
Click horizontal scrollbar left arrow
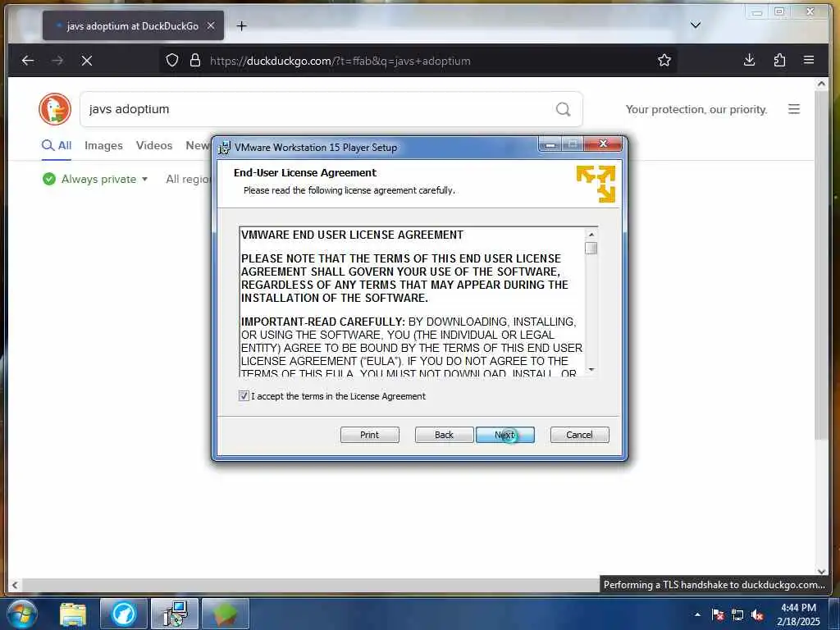pyautogui.click(x=15, y=585)
